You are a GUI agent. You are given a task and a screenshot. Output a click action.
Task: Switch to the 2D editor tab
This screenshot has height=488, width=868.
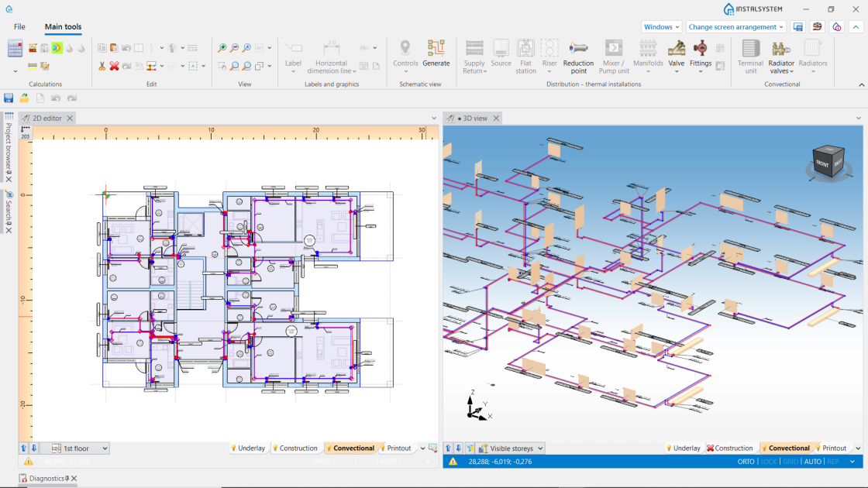click(x=47, y=118)
